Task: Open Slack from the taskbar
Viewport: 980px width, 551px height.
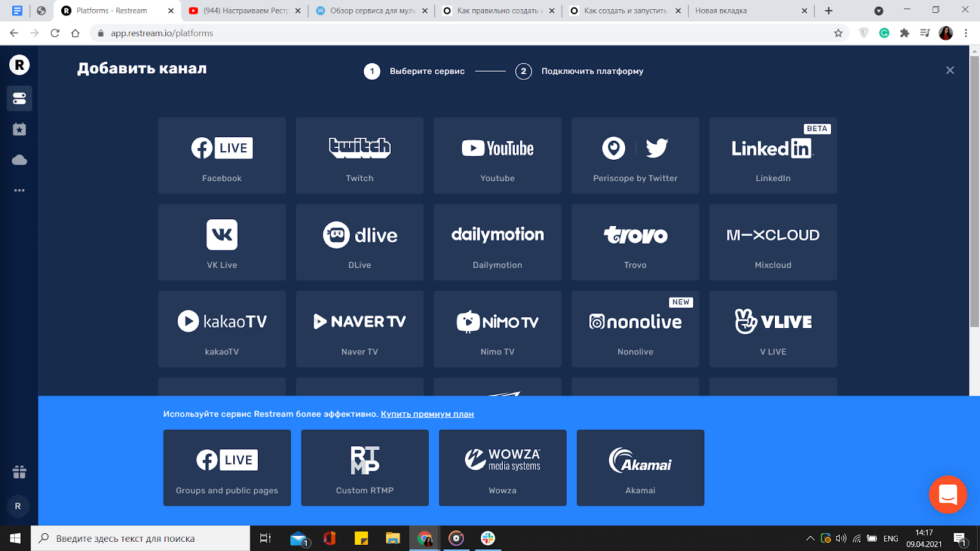Action: pos(488,538)
